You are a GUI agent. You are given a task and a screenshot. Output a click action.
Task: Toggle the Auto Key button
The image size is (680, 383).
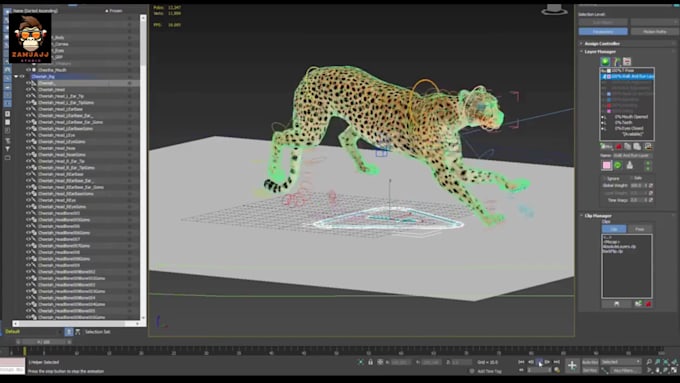590,362
